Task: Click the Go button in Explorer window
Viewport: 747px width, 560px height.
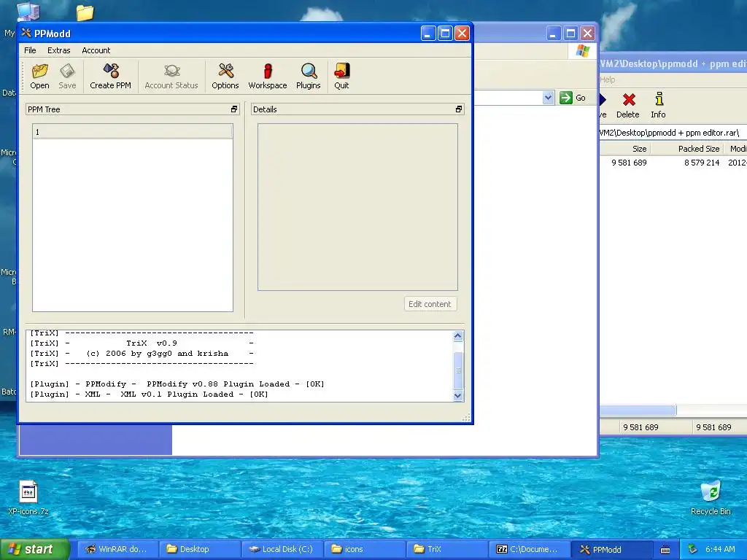Action: (x=573, y=98)
